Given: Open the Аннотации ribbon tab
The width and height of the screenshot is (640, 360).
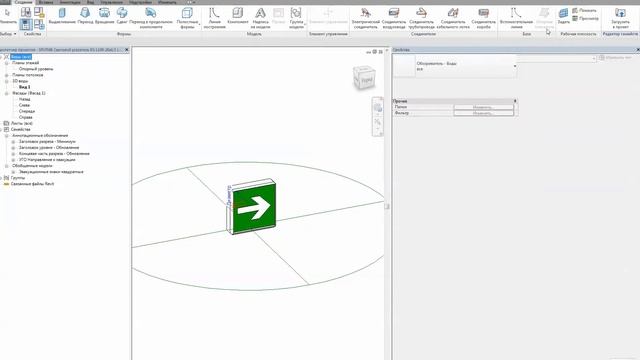Looking at the screenshot, I should (x=70, y=2).
